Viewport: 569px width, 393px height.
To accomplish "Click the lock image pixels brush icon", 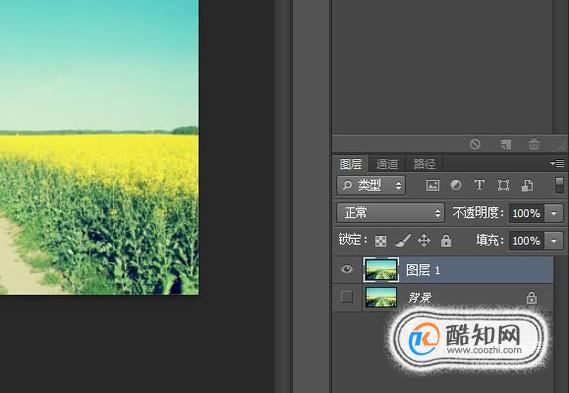I will (403, 241).
